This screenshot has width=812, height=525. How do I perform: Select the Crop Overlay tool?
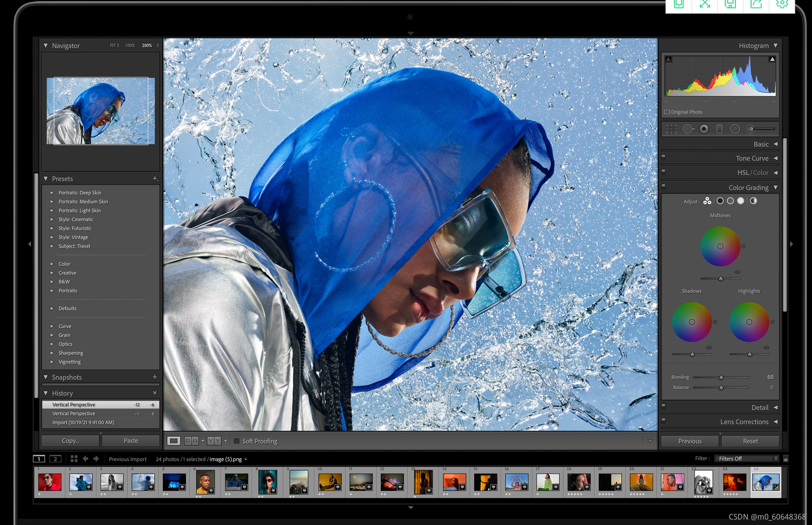671,129
